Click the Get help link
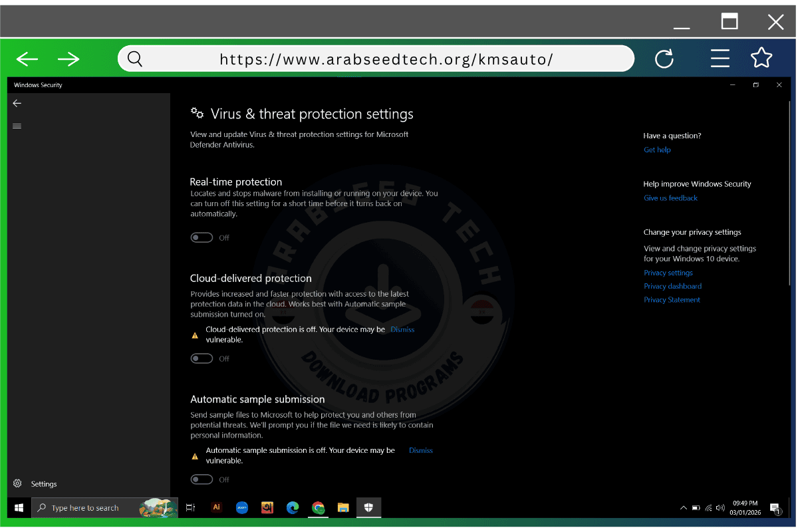The width and height of the screenshot is (798, 532). [x=657, y=150]
